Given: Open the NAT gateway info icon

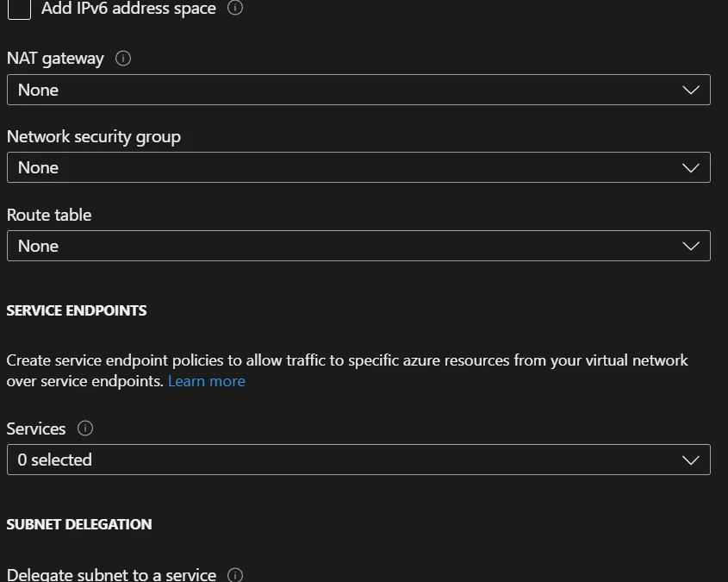Looking at the screenshot, I should point(123,59).
